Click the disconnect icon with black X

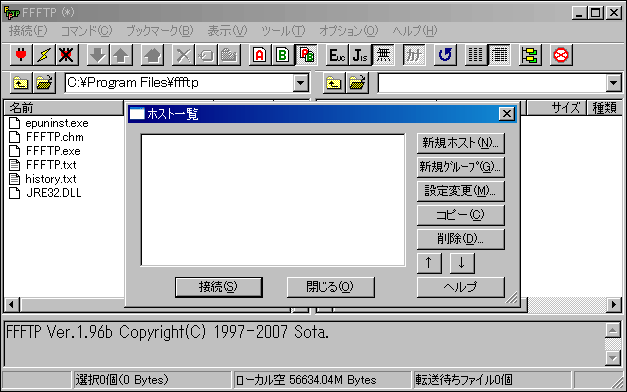coord(66,55)
